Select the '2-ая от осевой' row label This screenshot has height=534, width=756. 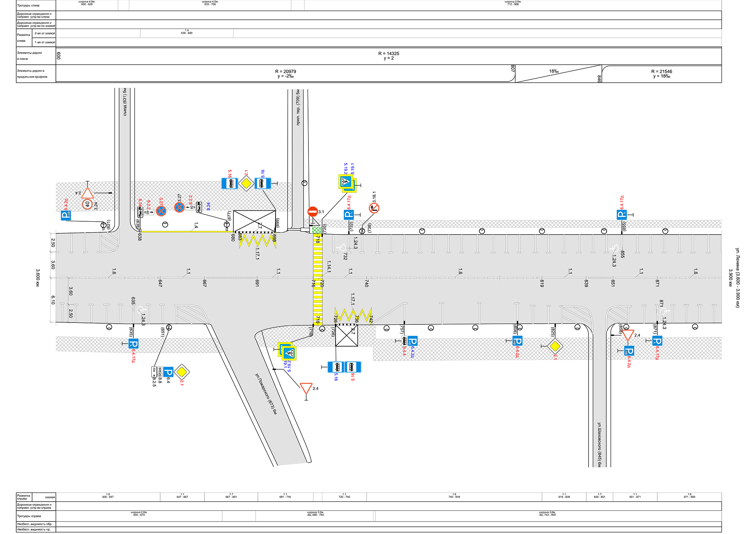[45, 33]
